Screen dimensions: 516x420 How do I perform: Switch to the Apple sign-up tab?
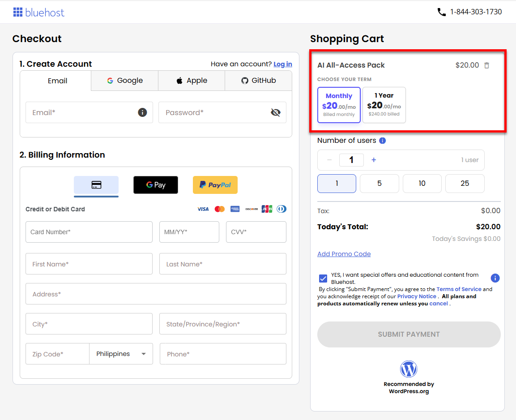coord(192,81)
